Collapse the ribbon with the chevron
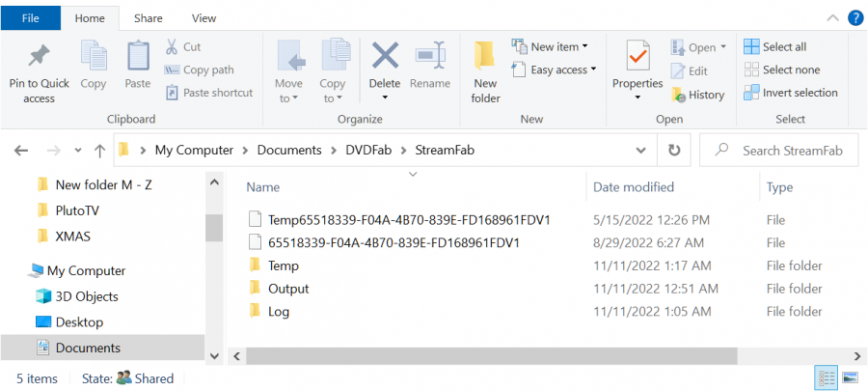 click(833, 17)
